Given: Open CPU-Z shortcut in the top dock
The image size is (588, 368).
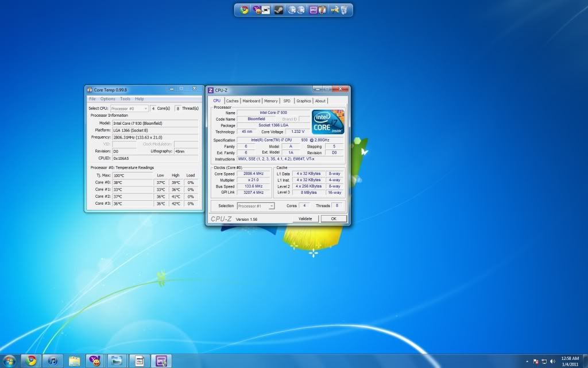Looking at the screenshot, I should point(313,10).
